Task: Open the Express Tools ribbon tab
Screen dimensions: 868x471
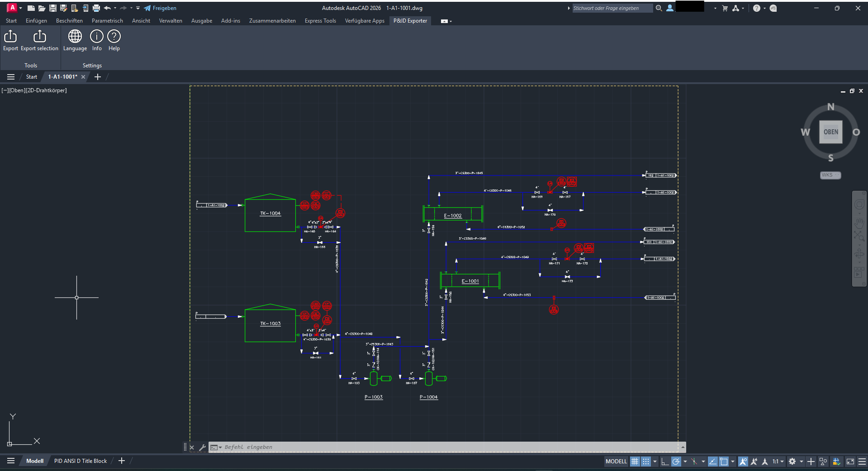Action: point(320,20)
